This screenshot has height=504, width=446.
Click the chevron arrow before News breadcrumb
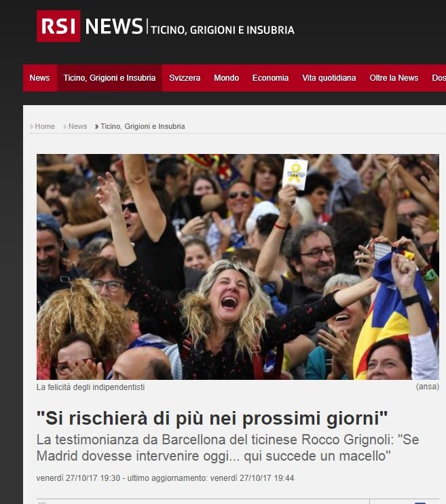click(65, 127)
